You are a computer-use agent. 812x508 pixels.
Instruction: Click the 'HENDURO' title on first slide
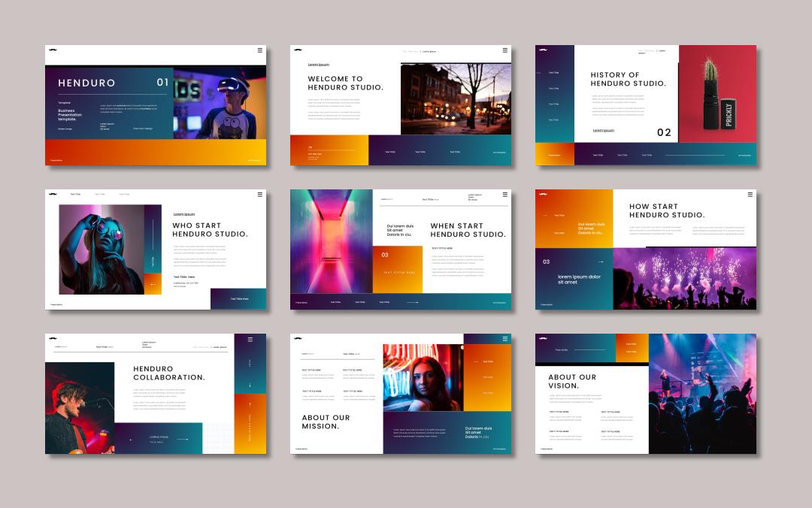[86, 83]
